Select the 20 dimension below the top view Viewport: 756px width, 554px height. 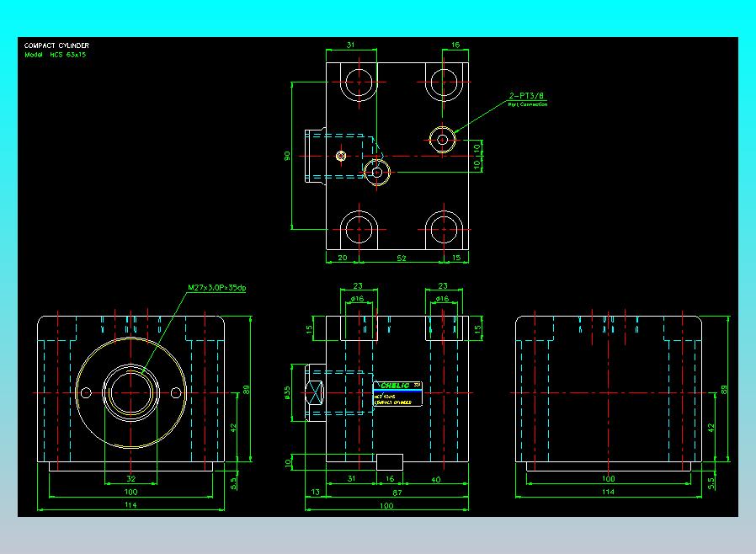point(343,258)
